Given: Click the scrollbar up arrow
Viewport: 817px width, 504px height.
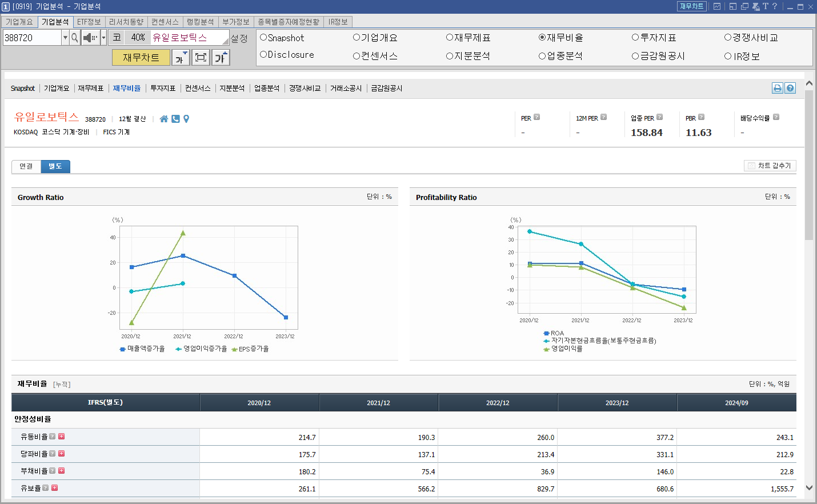Looking at the screenshot, I should (809, 83).
